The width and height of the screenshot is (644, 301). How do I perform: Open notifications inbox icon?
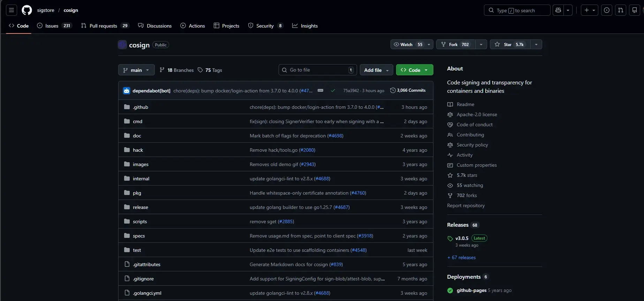pyautogui.click(x=635, y=10)
